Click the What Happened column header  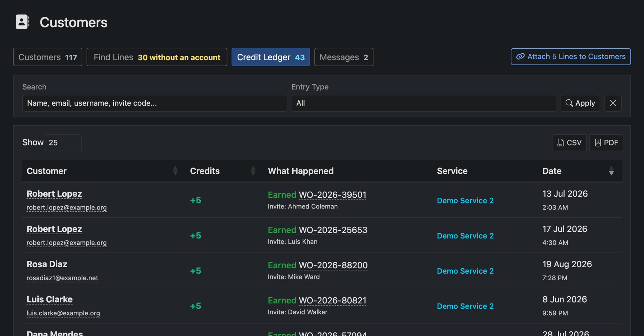(301, 171)
